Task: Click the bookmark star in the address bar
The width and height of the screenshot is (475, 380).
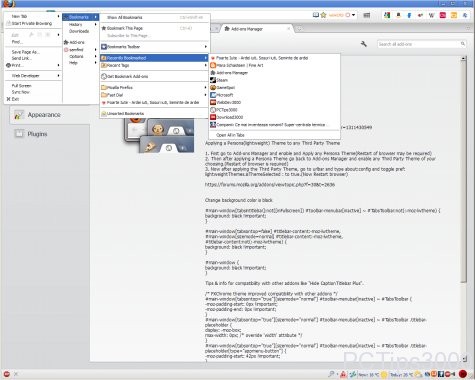Action: pyautogui.click(x=323, y=15)
